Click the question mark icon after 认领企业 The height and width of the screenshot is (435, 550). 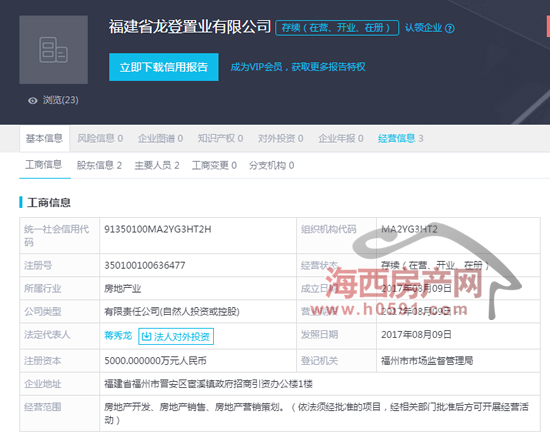click(450, 28)
